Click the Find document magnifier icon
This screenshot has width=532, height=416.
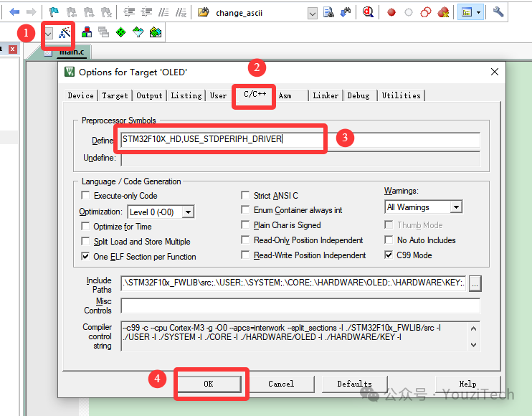coord(328,12)
